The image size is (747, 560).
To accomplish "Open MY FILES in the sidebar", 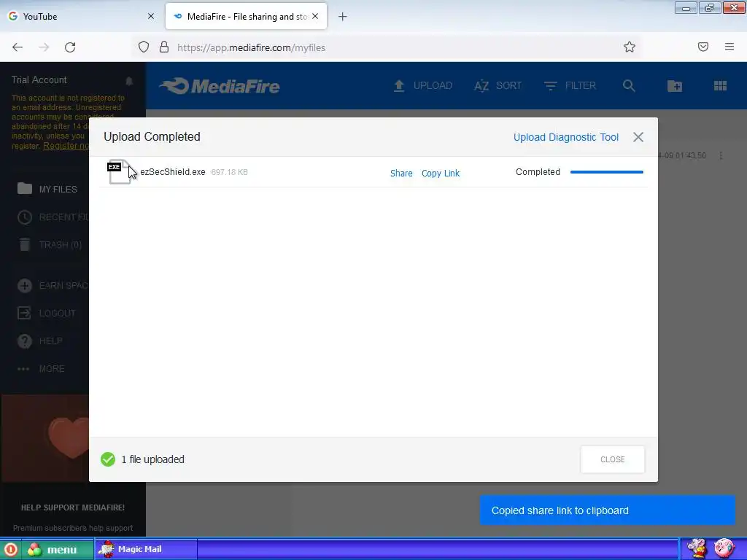I will pyautogui.click(x=47, y=189).
